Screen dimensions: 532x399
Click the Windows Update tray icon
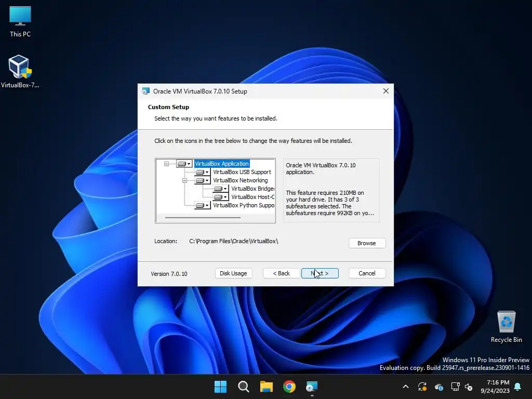422,387
